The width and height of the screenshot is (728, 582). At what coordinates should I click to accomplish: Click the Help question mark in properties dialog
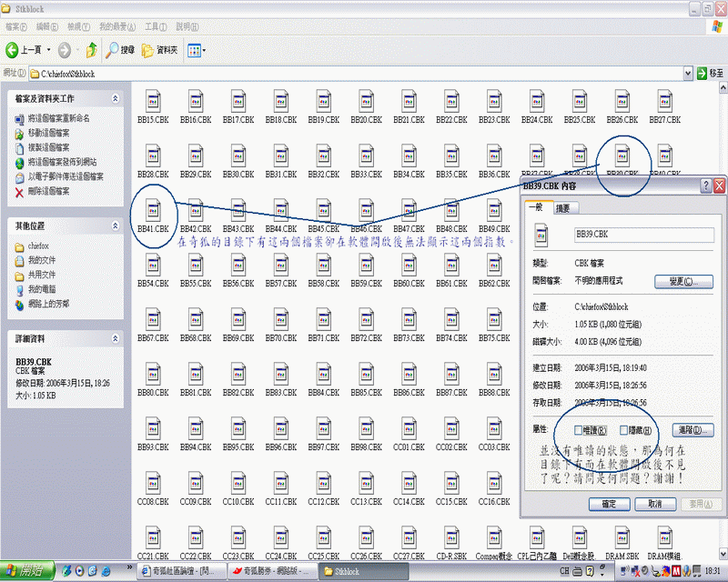pyautogui.click(x=706, y=186)
